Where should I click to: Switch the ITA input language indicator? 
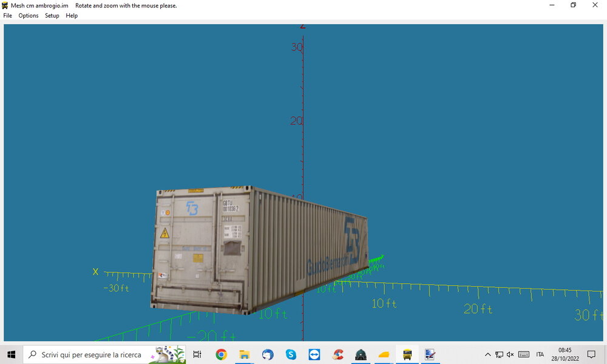coord(540,354)
